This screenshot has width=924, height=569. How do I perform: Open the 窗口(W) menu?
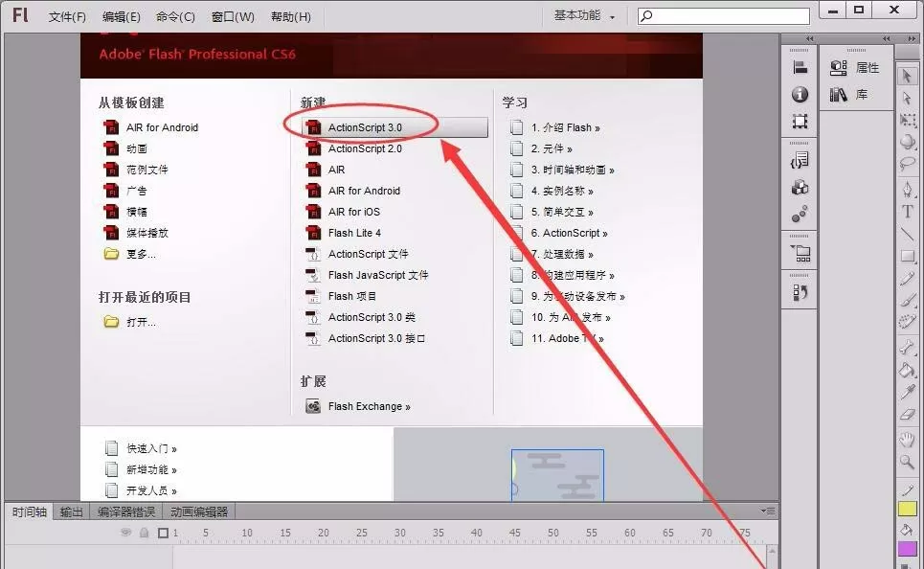(233, 17)
